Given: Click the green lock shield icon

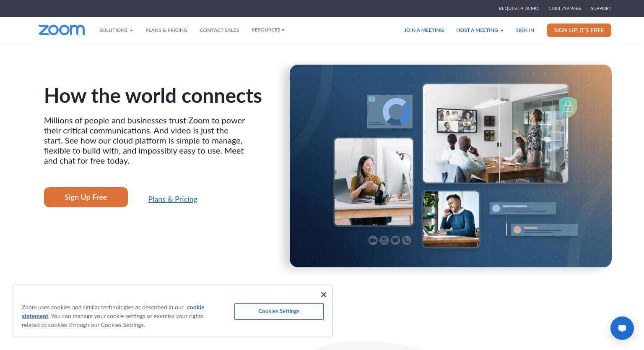Looking at the screenshot, I should pos(568,107).
